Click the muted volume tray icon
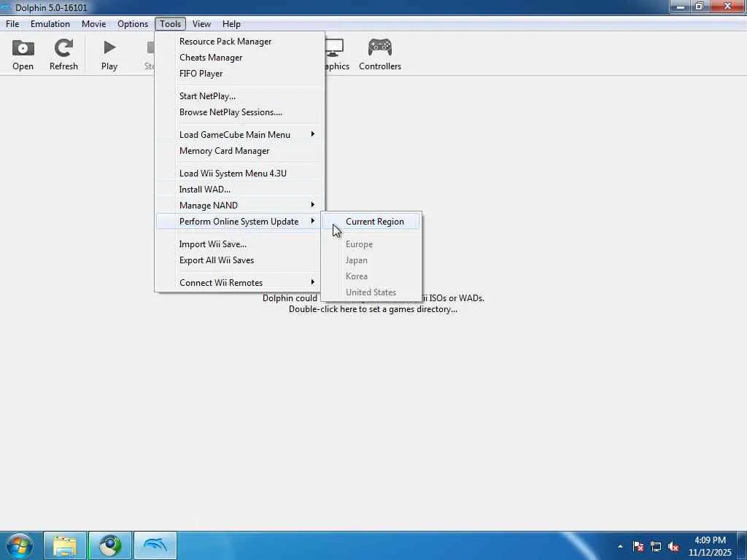The height and width of the screenshot is (560, 747). coord(673,546)
